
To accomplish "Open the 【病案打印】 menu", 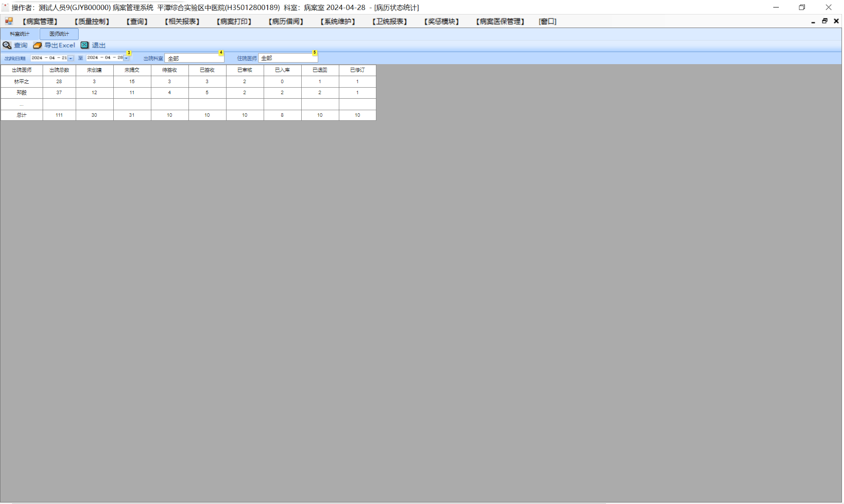I will click(x=234, y=22).
